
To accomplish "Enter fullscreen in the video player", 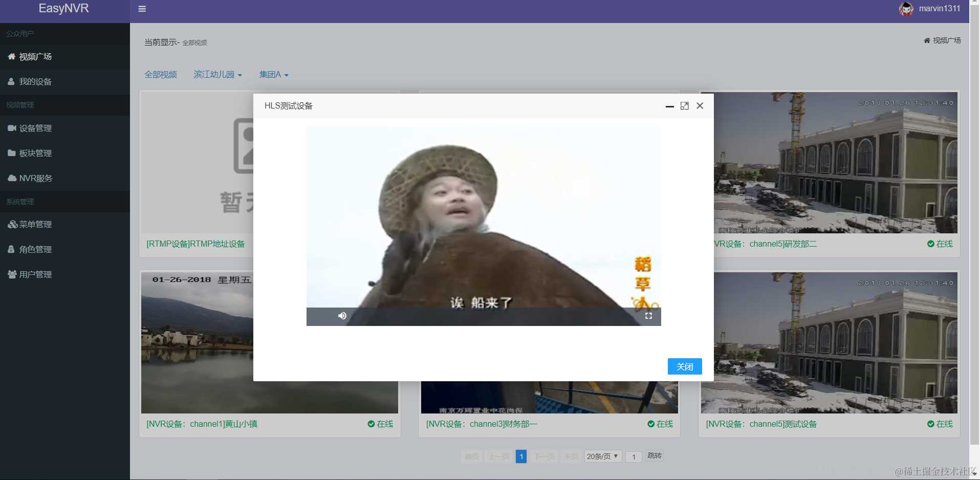I will pos(648,316).
